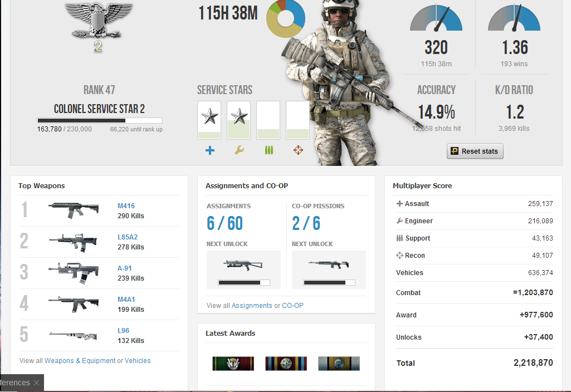Open the M416 weapon link
The width and height of the screenshot is (571, 392).
click(x=126, y=205)
